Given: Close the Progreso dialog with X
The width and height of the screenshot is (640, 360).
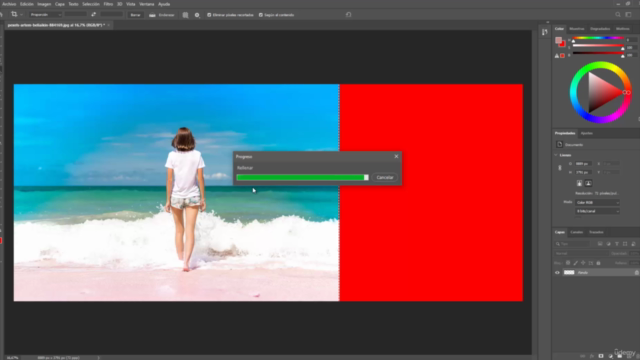Looking at the screenshot, I should click(396, 156).
